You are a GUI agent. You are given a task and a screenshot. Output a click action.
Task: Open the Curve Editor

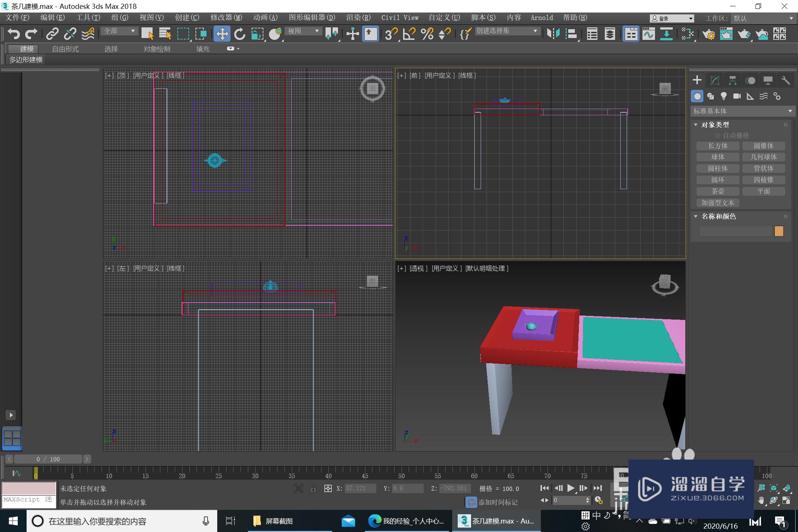pyautogui.click(x=649, y=34)
